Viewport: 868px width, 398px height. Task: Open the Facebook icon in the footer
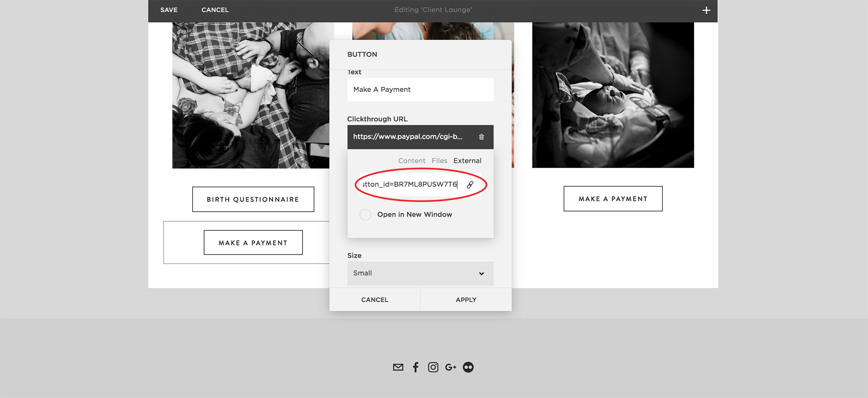point(415,367)
